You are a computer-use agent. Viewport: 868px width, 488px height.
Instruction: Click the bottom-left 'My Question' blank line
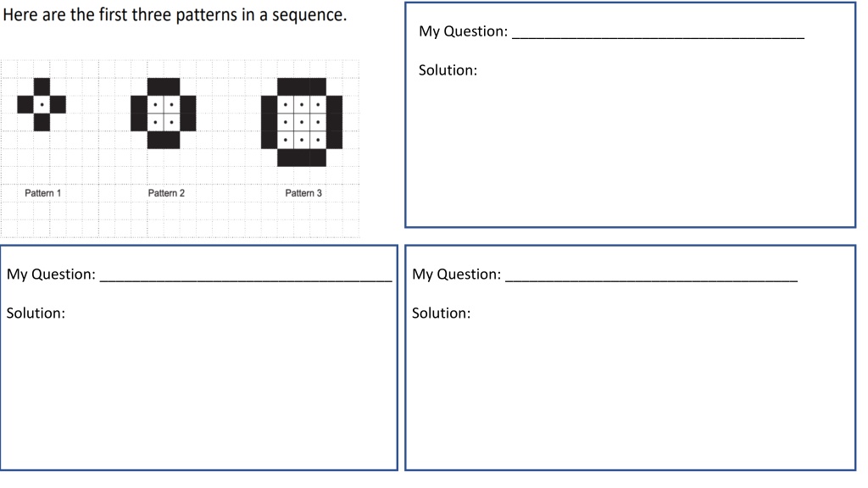pos(246,280)
